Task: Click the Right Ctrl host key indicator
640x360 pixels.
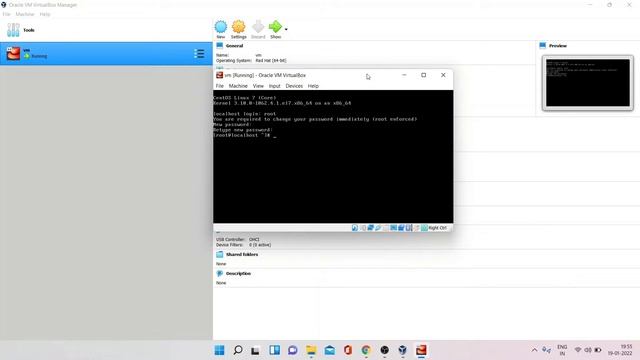Action: coord(437,228)
